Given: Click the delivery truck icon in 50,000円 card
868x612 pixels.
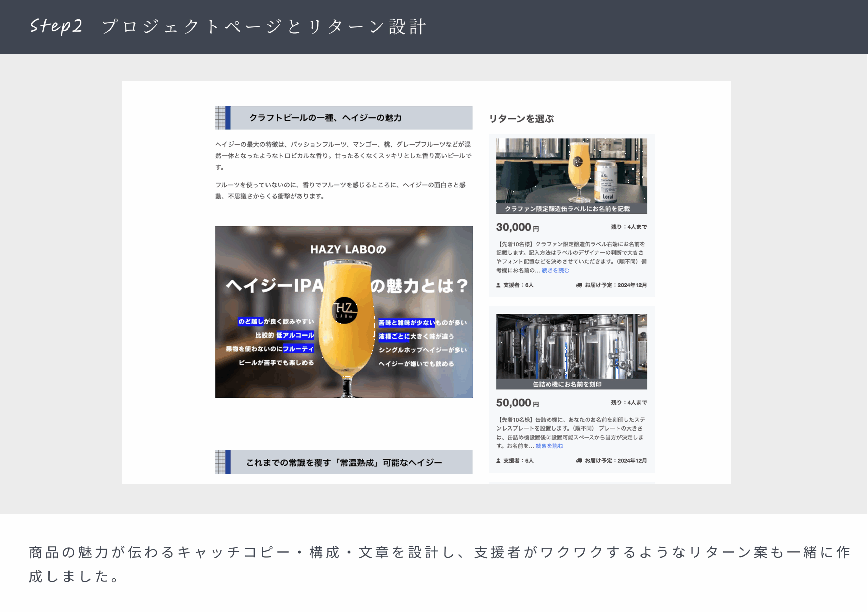Looking at the screenshot, I should pos(579,460).
